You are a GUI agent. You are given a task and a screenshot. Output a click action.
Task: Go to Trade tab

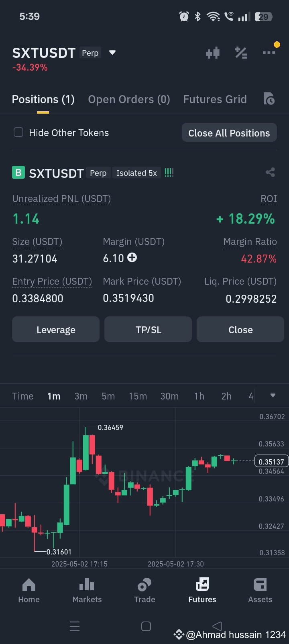(x=144, y=590)
